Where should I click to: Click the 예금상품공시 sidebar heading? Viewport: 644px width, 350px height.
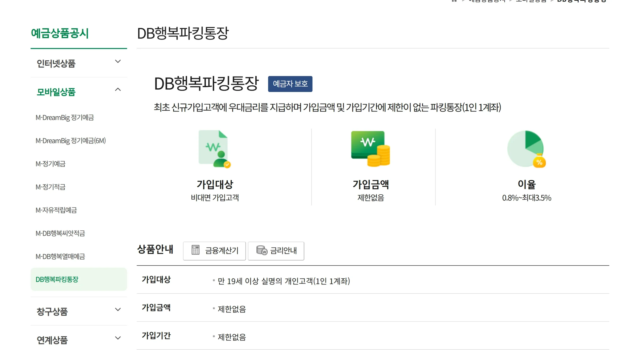[60, 33]
